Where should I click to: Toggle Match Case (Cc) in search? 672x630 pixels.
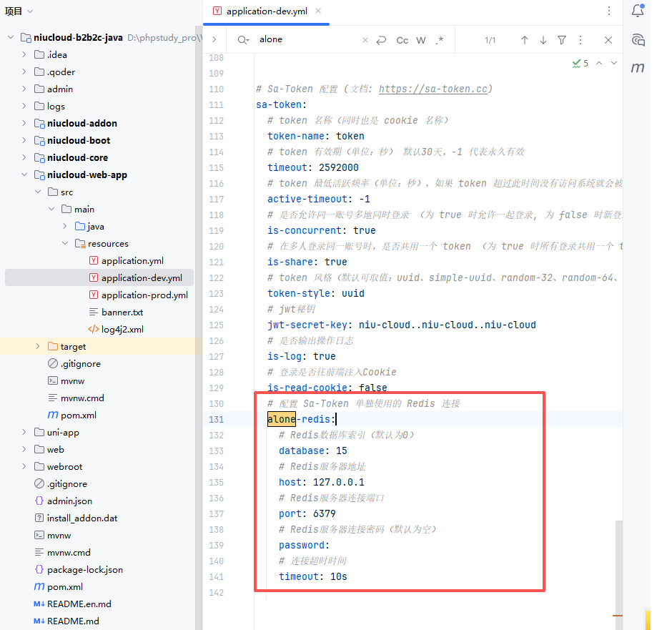click(402, 40)
